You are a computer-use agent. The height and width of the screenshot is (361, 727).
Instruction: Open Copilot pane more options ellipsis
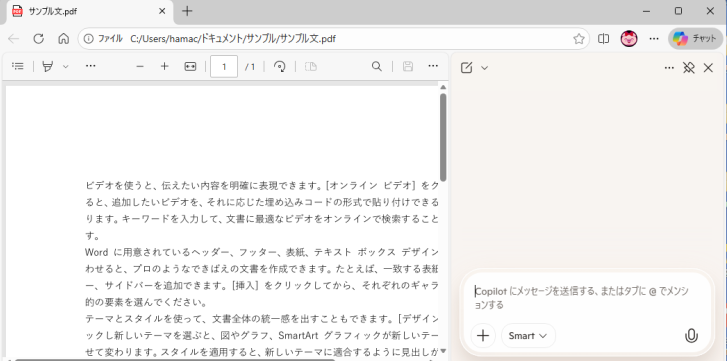click(x=669, y=68)
